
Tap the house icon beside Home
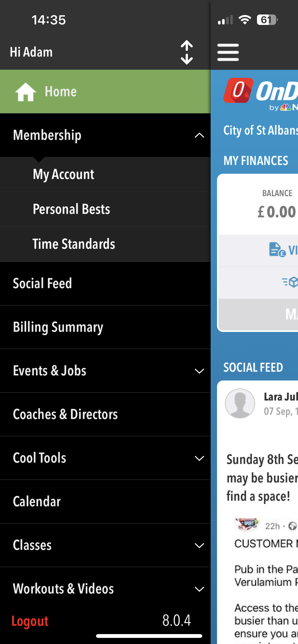25,92
